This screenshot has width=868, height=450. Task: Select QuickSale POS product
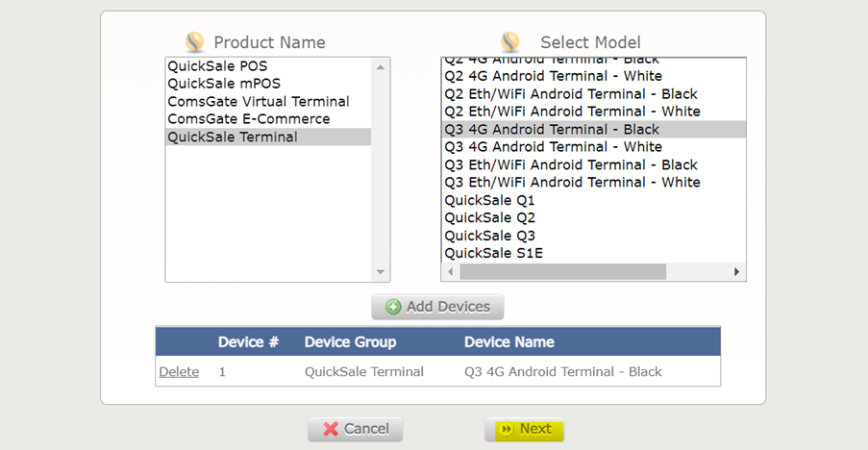tap(217, 66)
